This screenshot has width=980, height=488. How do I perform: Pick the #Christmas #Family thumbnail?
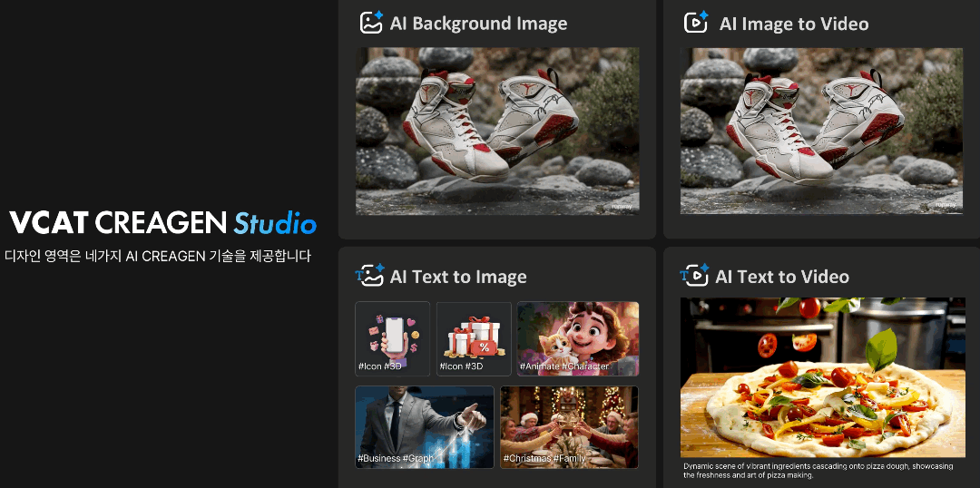tap(569, 427)
